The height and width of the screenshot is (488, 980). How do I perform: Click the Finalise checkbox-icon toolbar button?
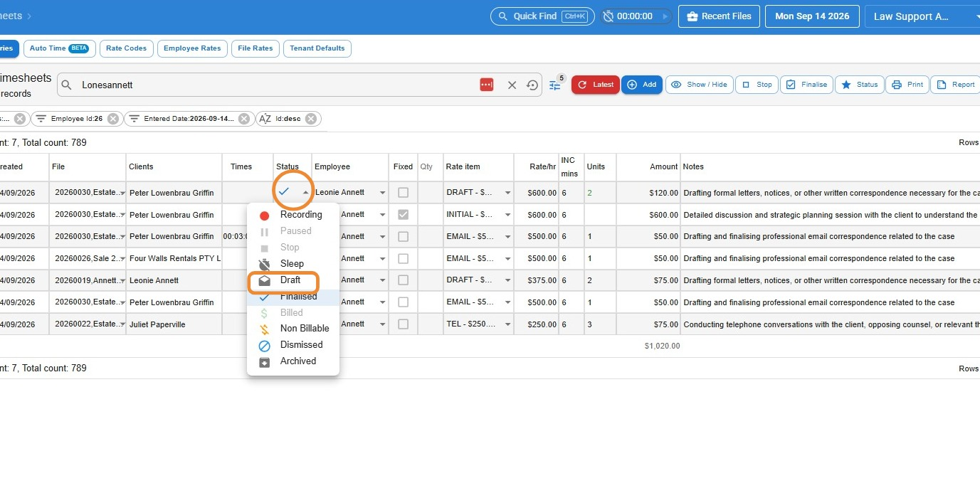click(807, 85)
